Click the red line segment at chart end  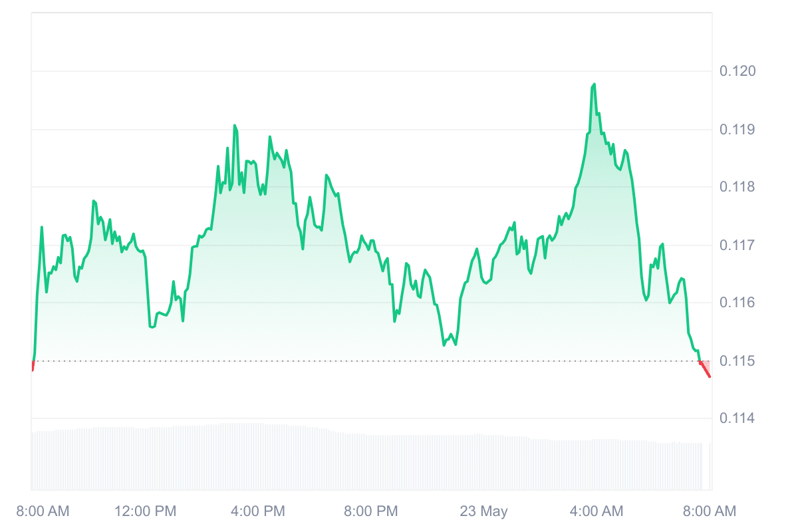point(705,369)
